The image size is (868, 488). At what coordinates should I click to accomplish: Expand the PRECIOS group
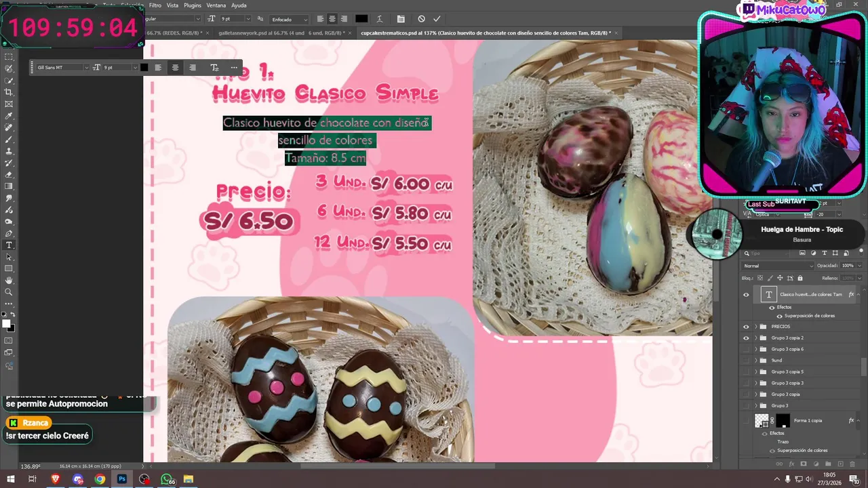755,327
